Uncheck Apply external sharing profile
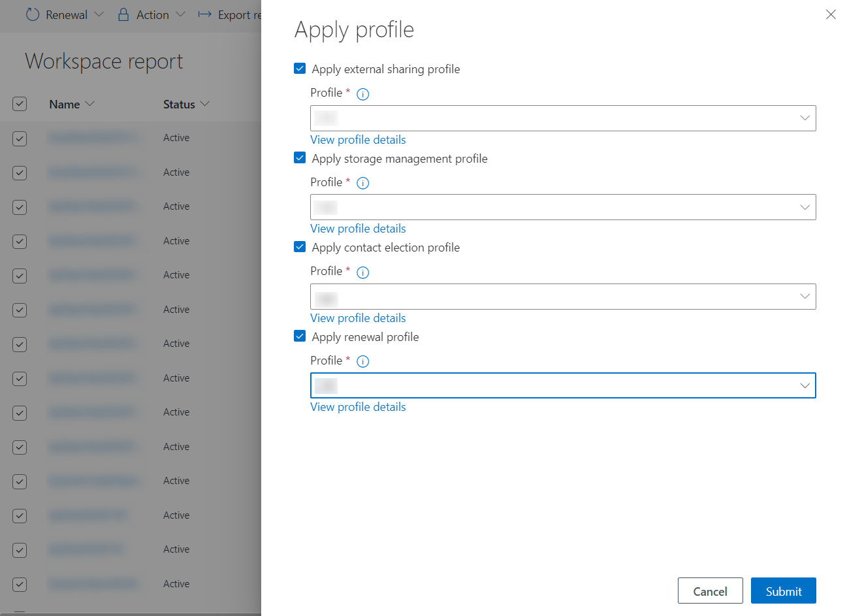Viewport: 847px width, 616px height. pyautogui.click(x=299, y=68)
